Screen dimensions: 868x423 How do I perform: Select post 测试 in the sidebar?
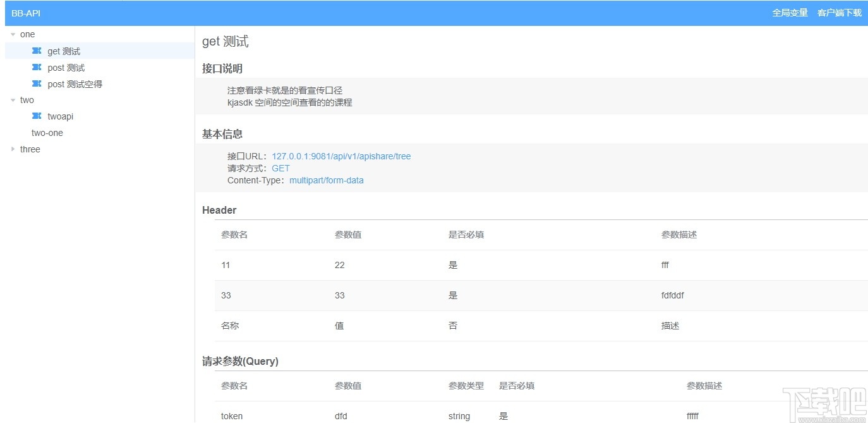(66, 68)
